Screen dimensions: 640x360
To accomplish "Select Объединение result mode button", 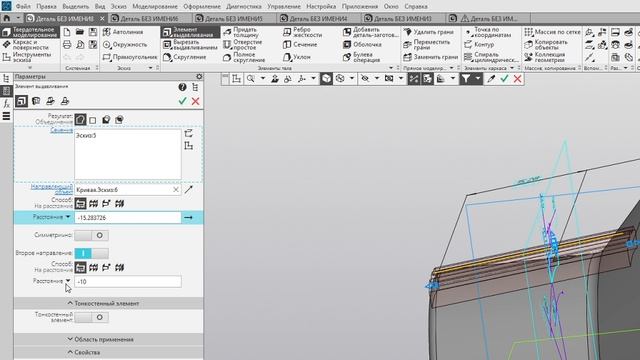I will (x=80, y=120).
